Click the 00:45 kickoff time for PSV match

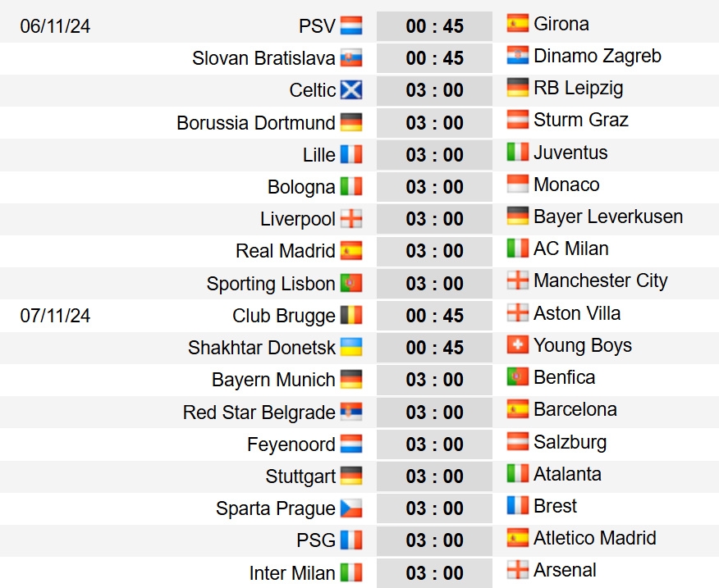coord(434,26)
